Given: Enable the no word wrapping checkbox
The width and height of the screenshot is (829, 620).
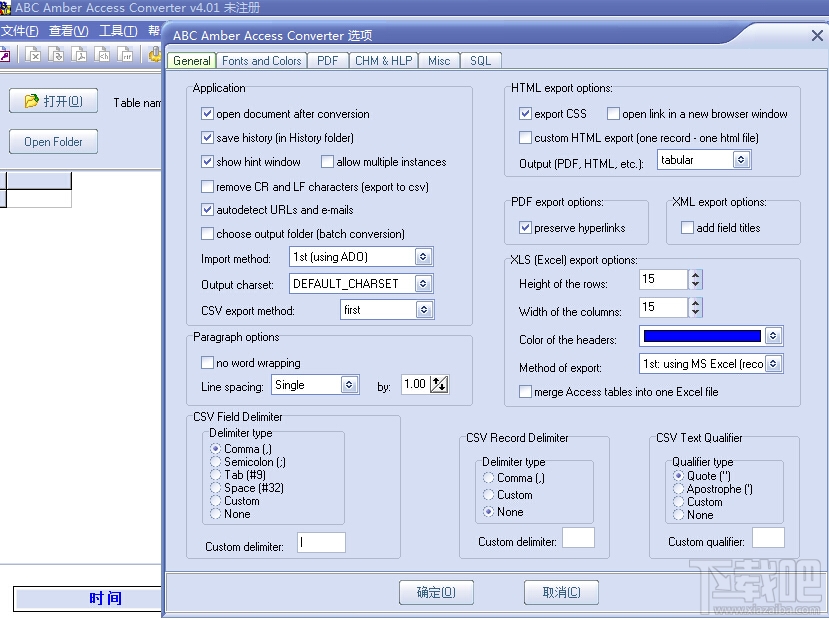Looking at the screenshot, I should pos(207,363).
